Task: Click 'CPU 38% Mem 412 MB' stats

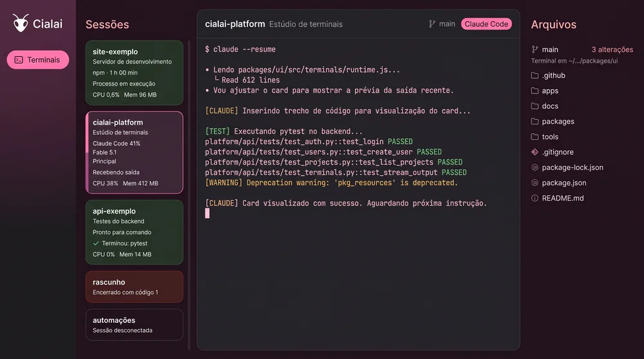Action: click(126, 183)
